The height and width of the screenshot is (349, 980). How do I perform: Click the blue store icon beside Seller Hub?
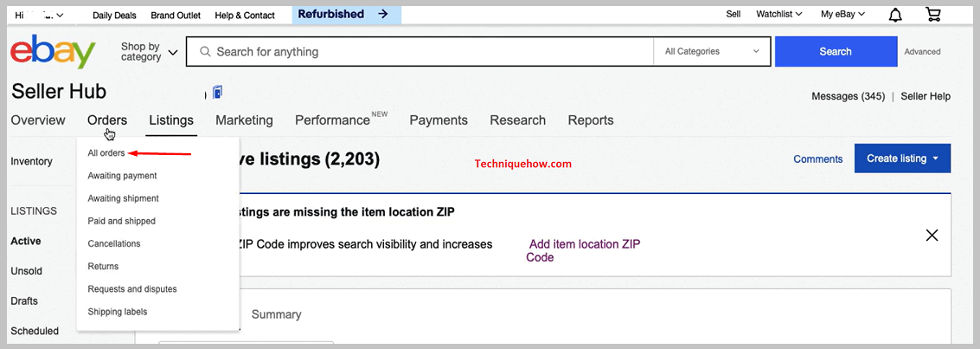coord(217,93)
